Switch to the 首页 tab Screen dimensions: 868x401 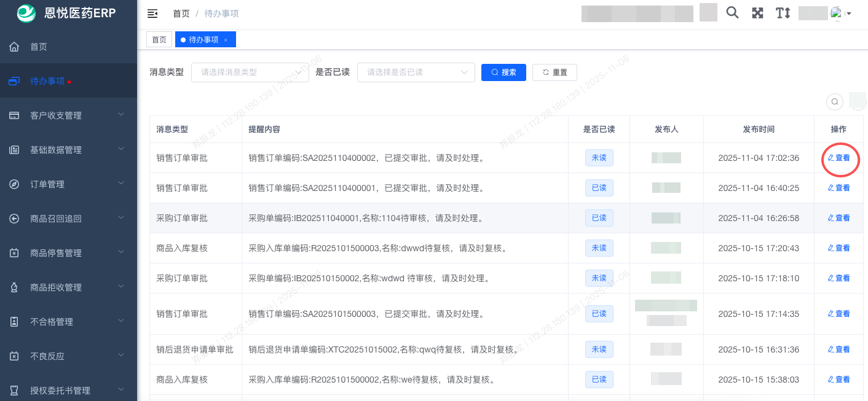159,40
